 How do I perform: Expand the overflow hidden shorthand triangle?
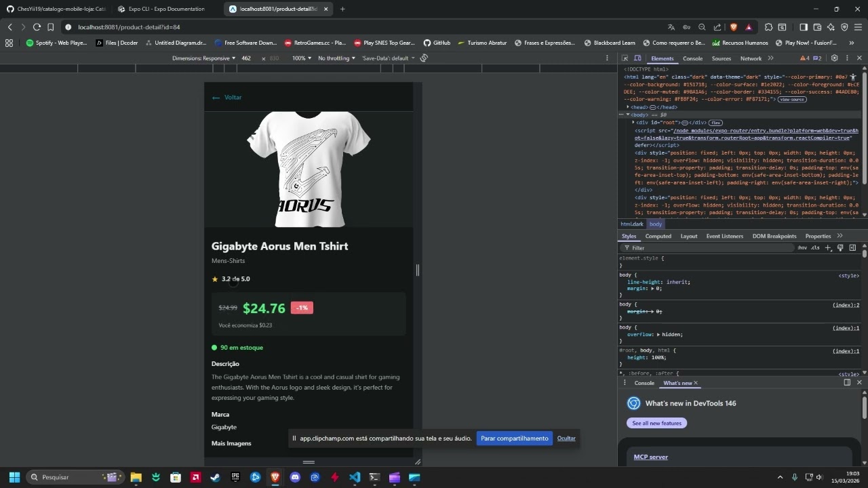[658, 335]
